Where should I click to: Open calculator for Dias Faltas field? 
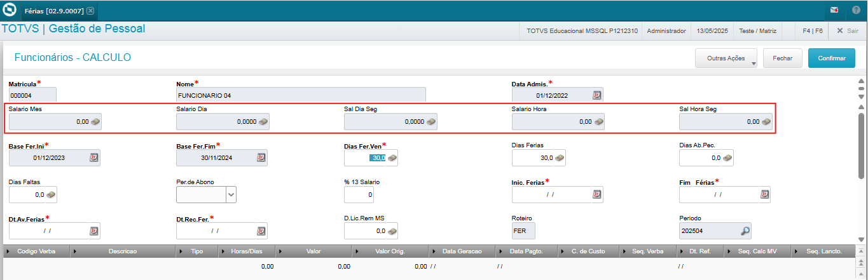pyautogui.click(x=50, y=194)
